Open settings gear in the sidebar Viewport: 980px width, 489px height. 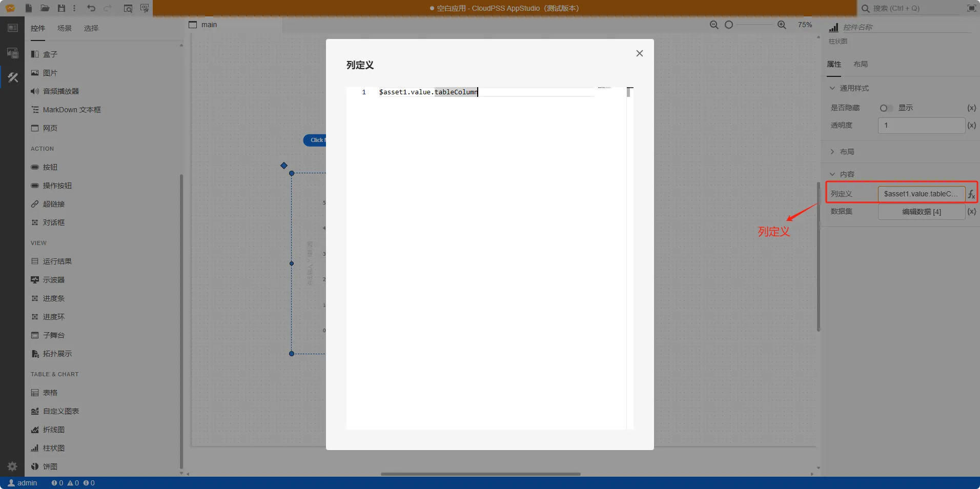pyautogui.click(x=12, y=466)
